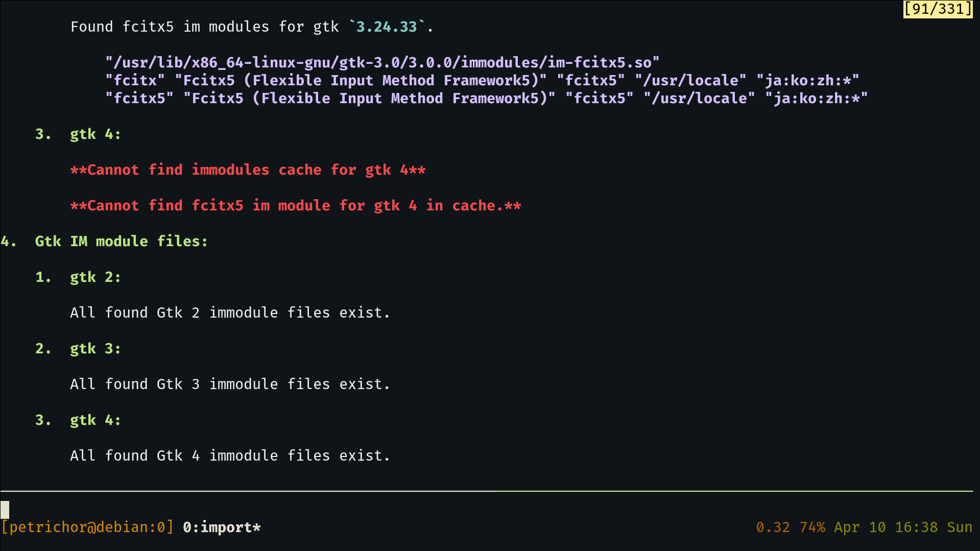The image size is (980, 551).
Task: Click the 'Cannot find immodules cache' error
Action: point(248,170)
